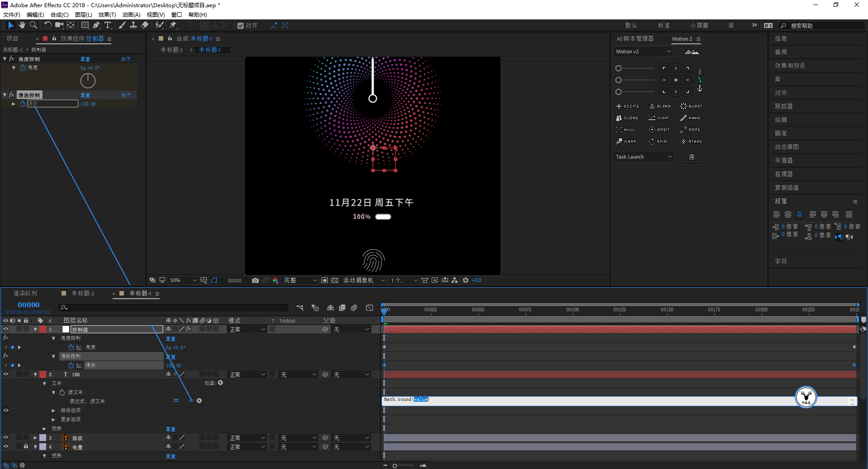The image size is (868, 469).
Task: Open the 动画(A) menu
Action: 131,15
